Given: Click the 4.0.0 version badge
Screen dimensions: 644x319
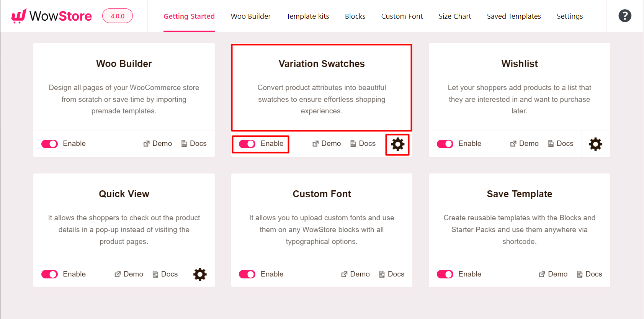Looking at the screenshot, I should [117, 16].
